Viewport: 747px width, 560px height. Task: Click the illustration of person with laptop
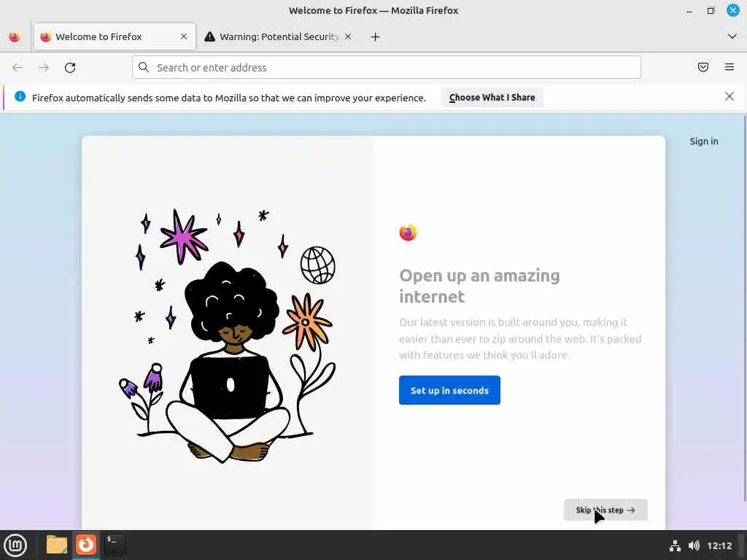(x=228, y=335)
